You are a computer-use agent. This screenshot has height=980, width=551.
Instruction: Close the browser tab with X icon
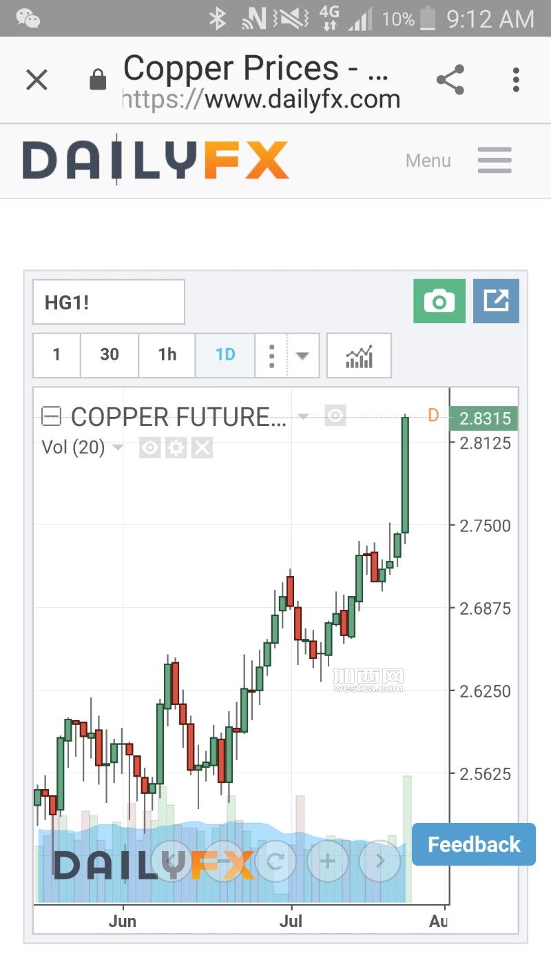coord(37,80)
